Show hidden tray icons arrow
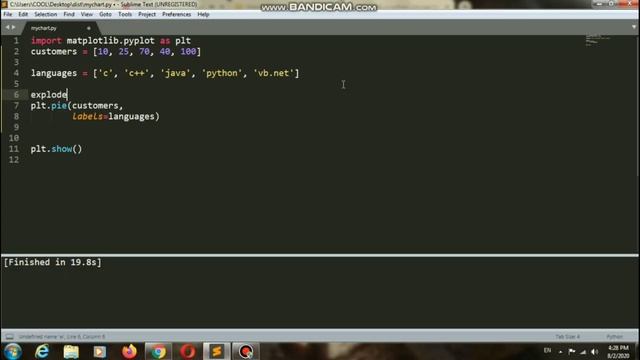The height and width of the screenshot is (360, 640). pos(560,351)
